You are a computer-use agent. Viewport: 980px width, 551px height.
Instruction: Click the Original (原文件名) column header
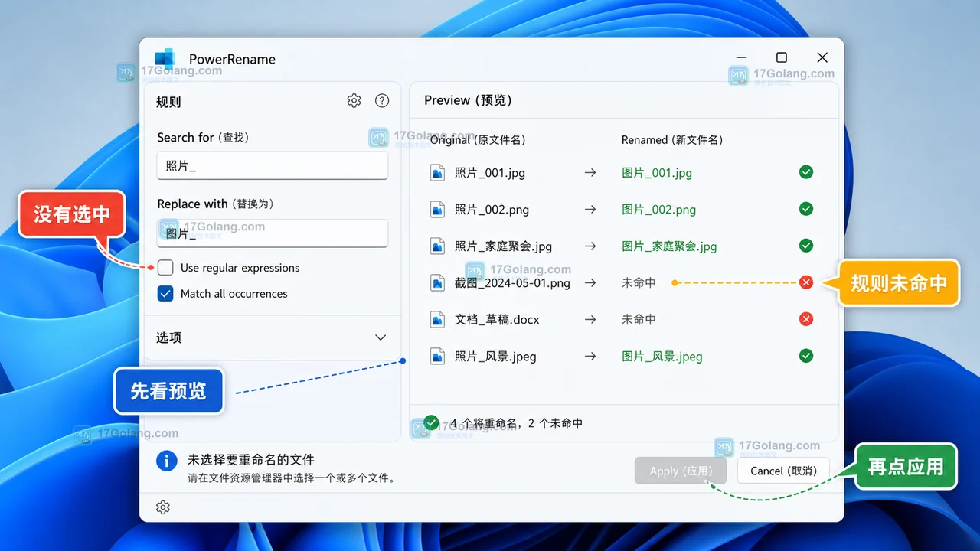pyautogui.click(x=478, y=140)
